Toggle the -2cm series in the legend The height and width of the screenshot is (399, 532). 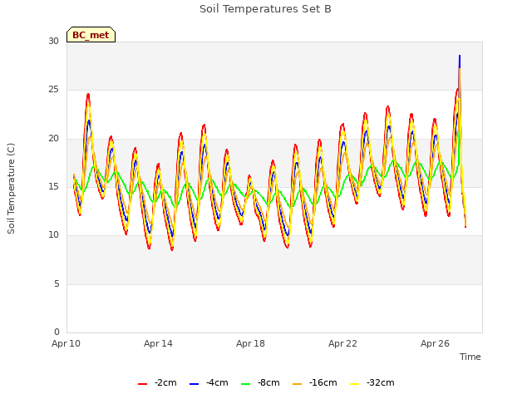point(157,383)
